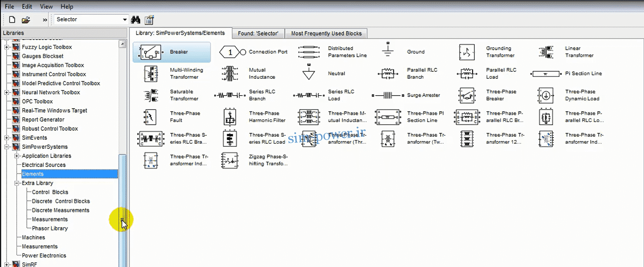Expand the Neural Network Toolbox node
Viewport: 644px width, 267px height.
click(7, 92)
